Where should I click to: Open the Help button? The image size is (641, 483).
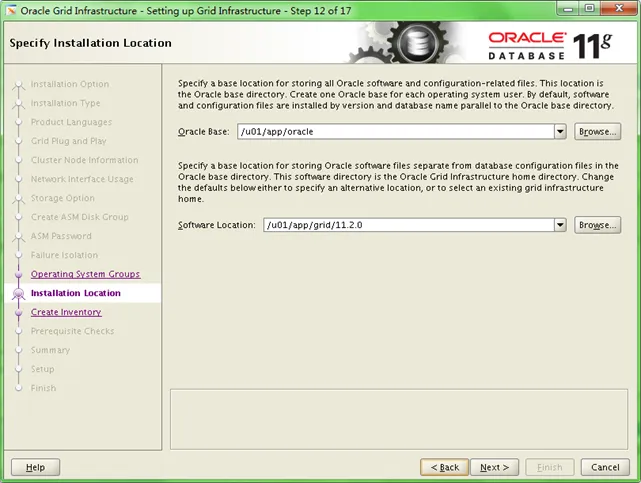(36, 467)
